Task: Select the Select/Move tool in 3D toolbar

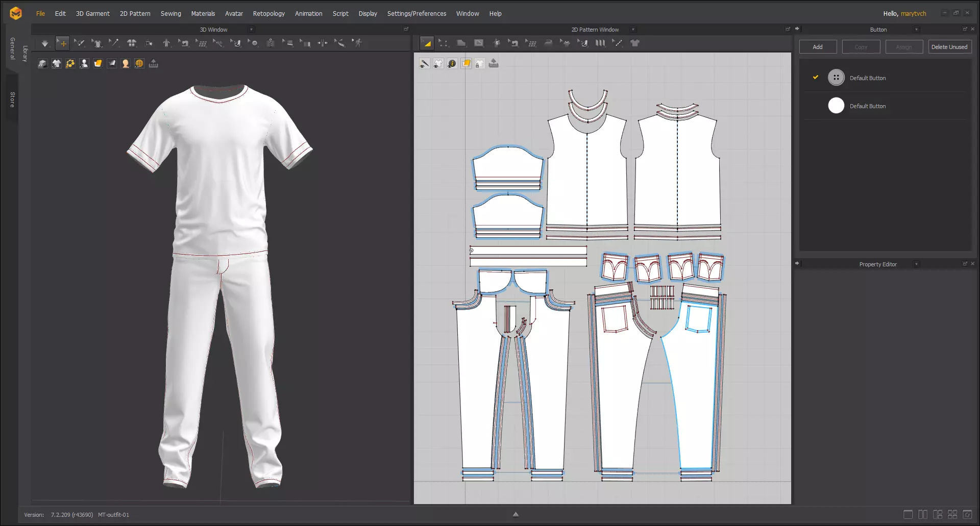Action: point(62,43)
